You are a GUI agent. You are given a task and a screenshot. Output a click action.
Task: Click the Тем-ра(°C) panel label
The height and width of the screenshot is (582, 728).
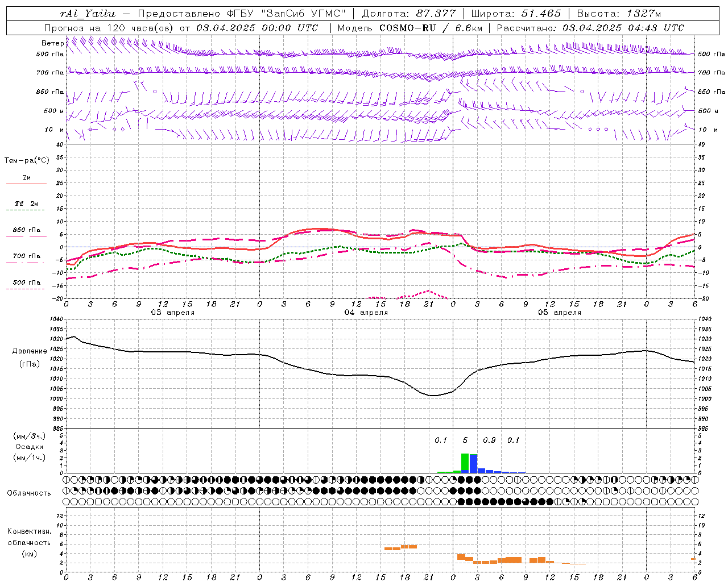(x=27, y=161)
